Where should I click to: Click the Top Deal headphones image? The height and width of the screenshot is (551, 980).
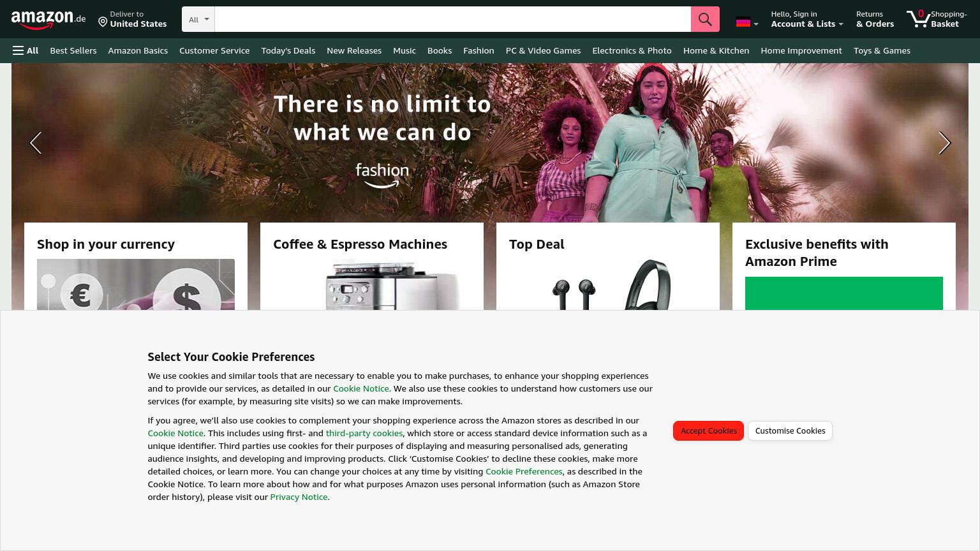[x=608, y=284]
